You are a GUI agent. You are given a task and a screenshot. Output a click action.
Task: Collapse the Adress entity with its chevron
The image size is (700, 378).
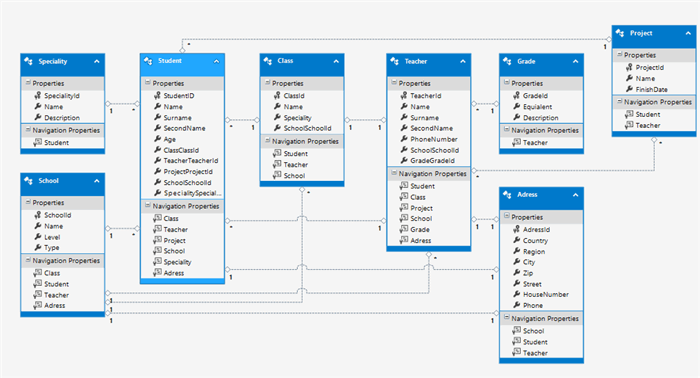[575, 195]
